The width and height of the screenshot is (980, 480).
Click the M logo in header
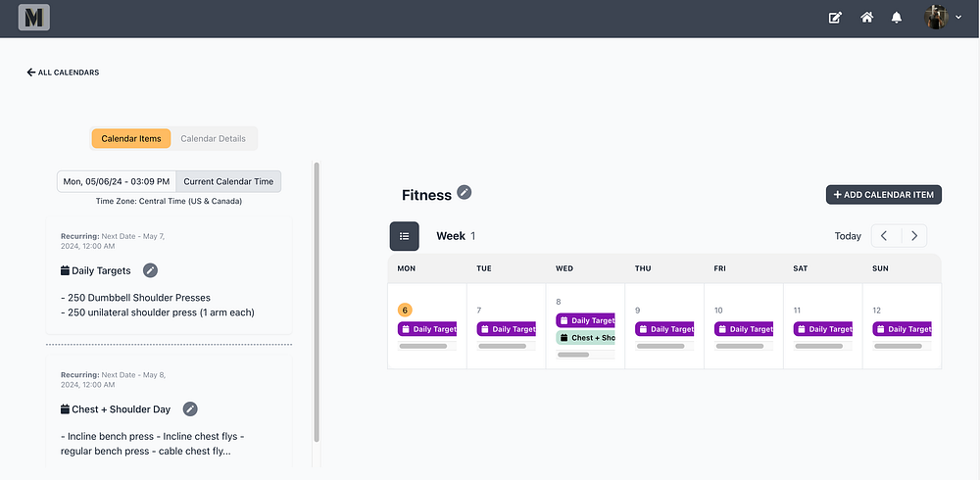33,18
